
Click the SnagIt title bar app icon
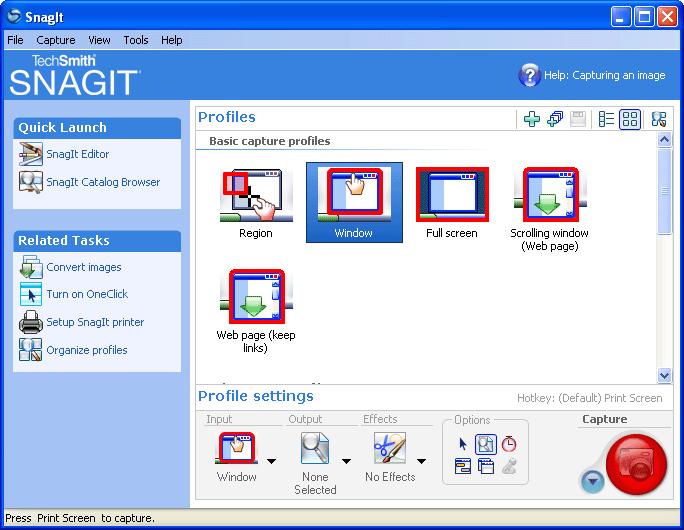tap(14, 16)
